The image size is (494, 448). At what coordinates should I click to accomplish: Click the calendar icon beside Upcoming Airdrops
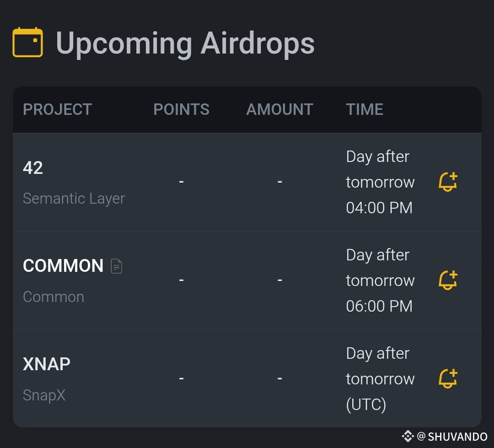pyautogui.click(x=27, y=43)
